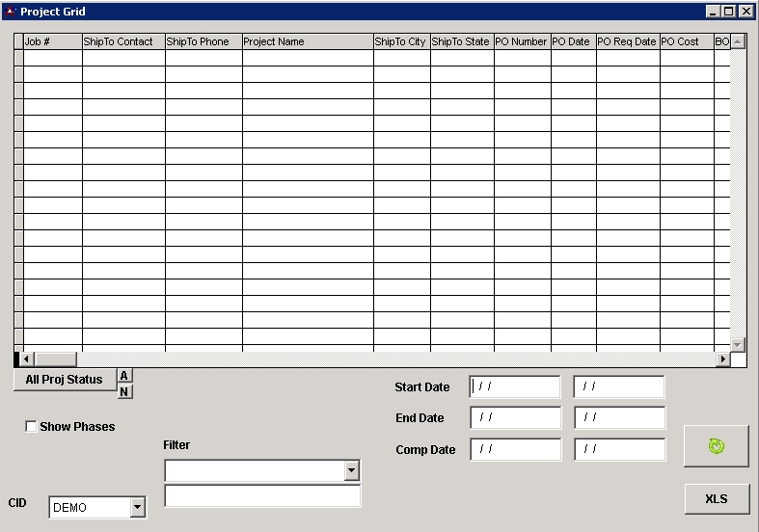Sort by the Project Name column header
This screenshot has width=759, height=532.
(x=307, y=42)
